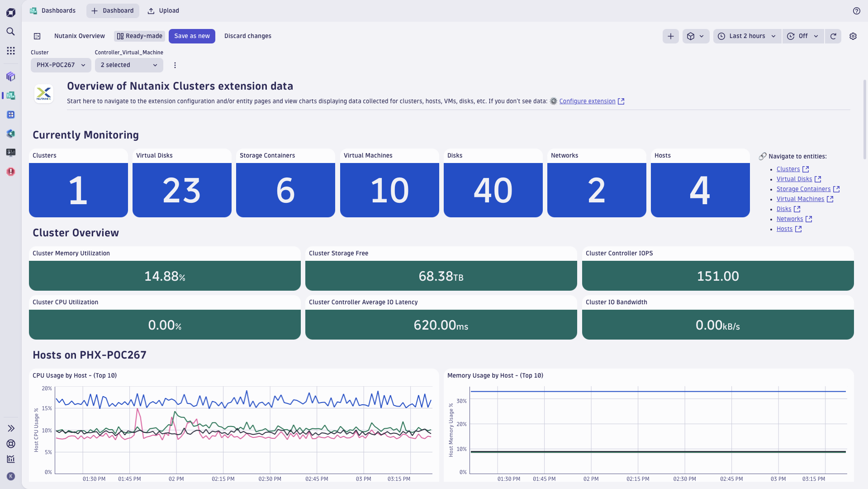Viewport: 868px width, 489px height.
Task: Click Cluster Storage Free value 68.38TB
Action: [x=441, y=276]
